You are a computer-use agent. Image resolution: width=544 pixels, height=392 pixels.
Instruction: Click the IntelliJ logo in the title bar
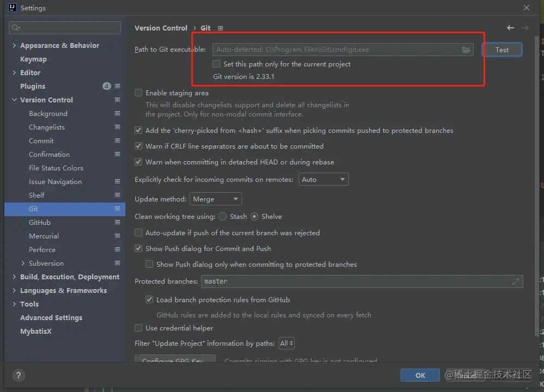tap(12, 8)
